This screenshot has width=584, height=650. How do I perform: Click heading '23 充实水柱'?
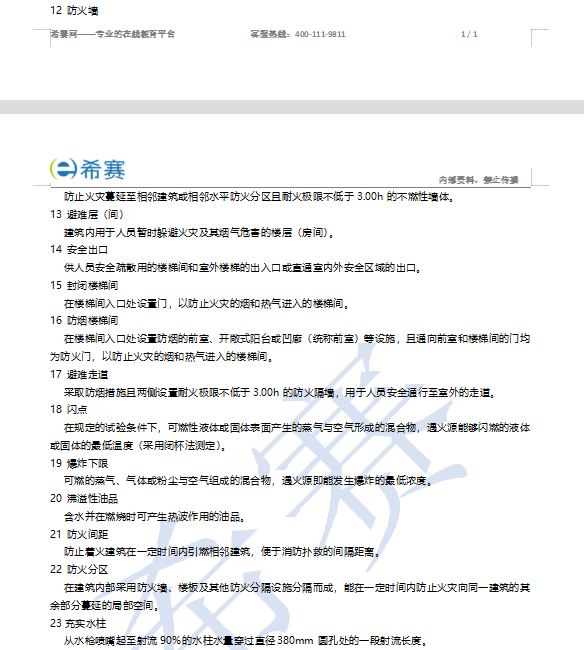click(78, 623)
